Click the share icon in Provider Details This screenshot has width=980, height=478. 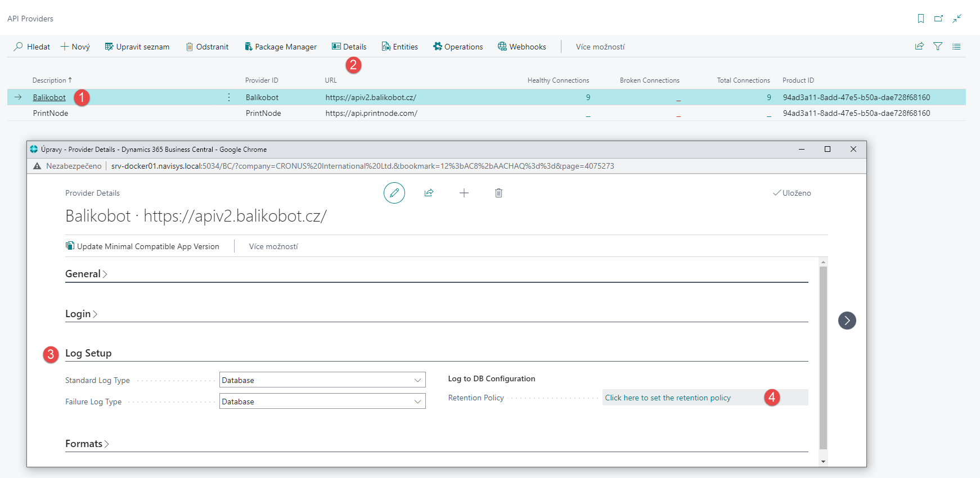429,193
